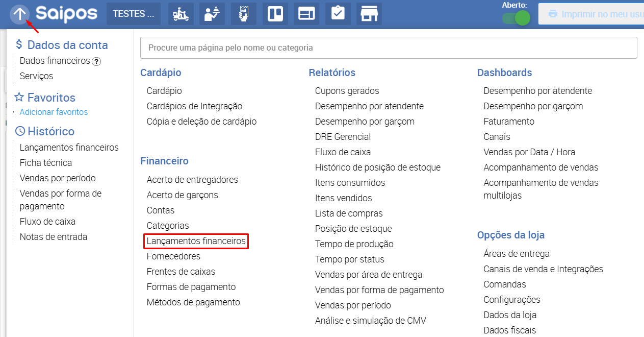Open Faturamento under Dashboards
644x337 pixels.
click(x=509, y=122)
